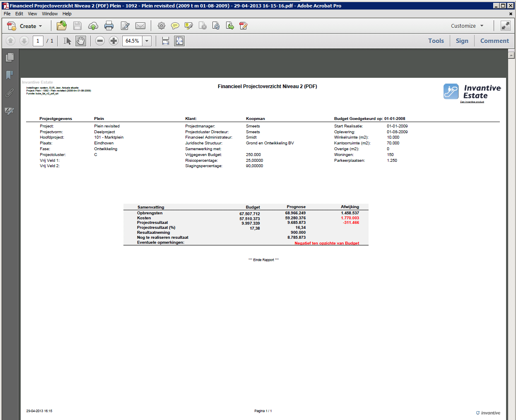Click the red Kosten deviation 1.770.003
Viewport: 516px width, 420px height.
350,218
